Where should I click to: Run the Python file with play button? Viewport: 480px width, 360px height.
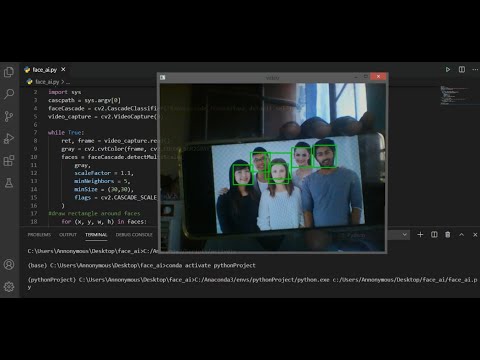click(448, 69)
